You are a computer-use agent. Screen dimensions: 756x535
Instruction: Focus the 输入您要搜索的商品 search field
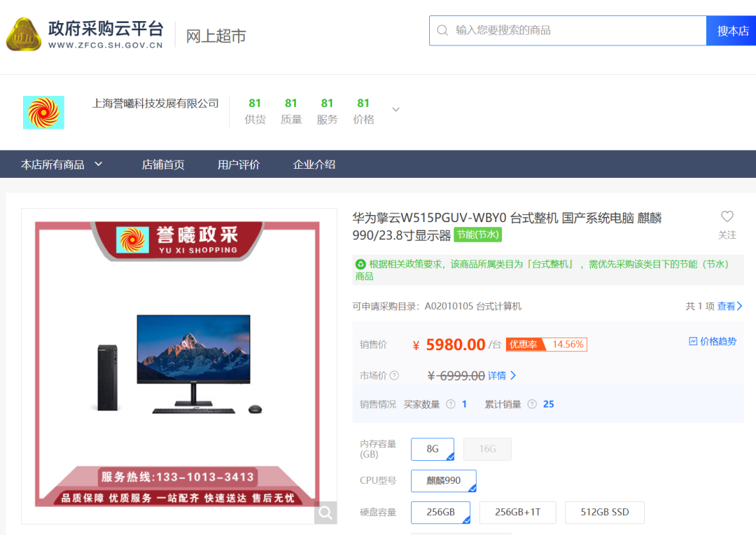point(568,31)
